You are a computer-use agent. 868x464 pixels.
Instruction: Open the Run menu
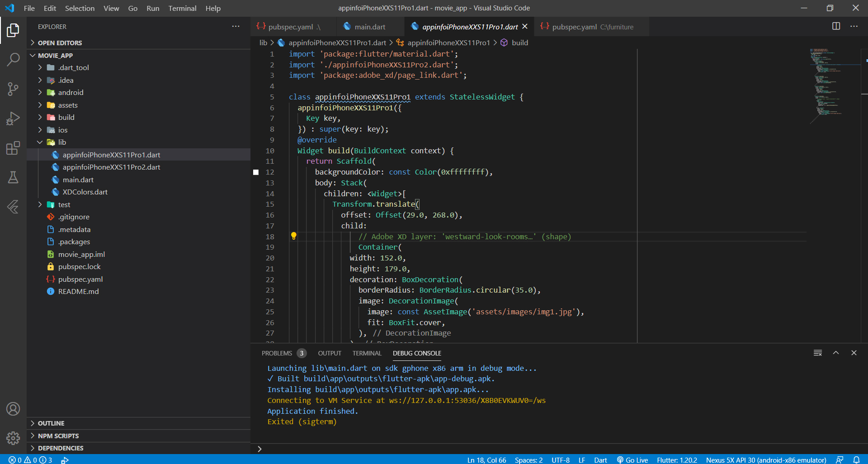pos(153,8)
